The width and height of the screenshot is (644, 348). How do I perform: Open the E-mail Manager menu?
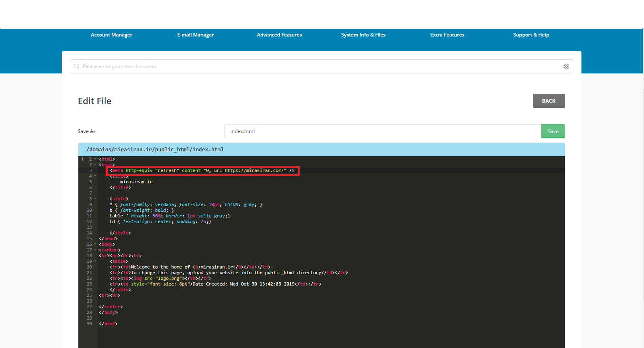[195, 35]
